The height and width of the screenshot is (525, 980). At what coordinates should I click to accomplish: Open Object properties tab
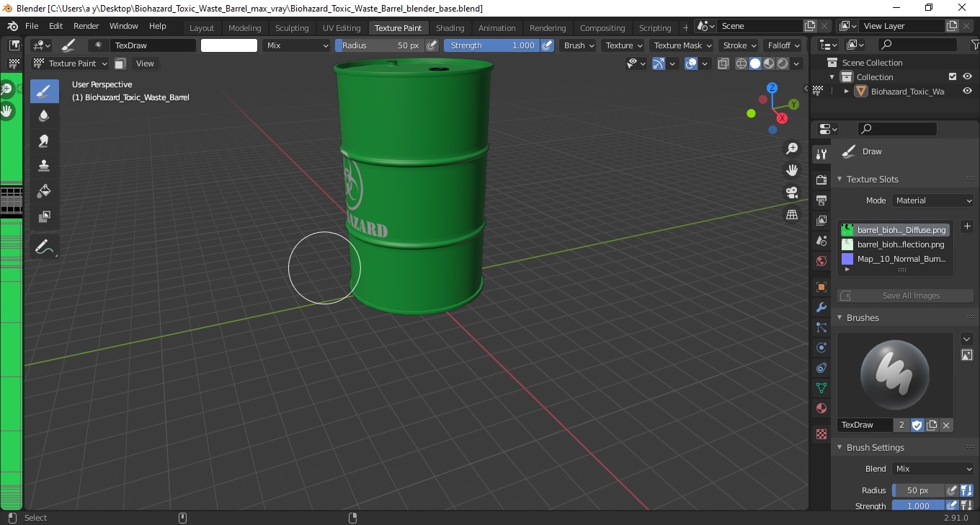pos(821,287)
